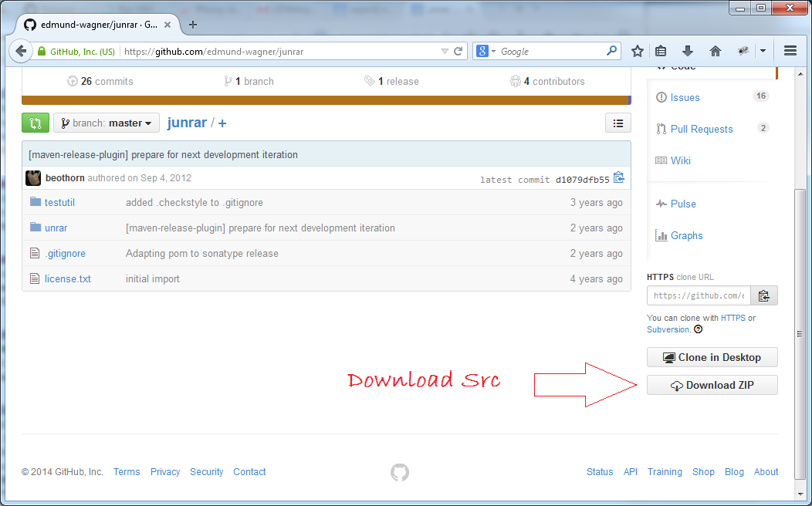Click the toolbar add-on bug icon

coord(743,51)
